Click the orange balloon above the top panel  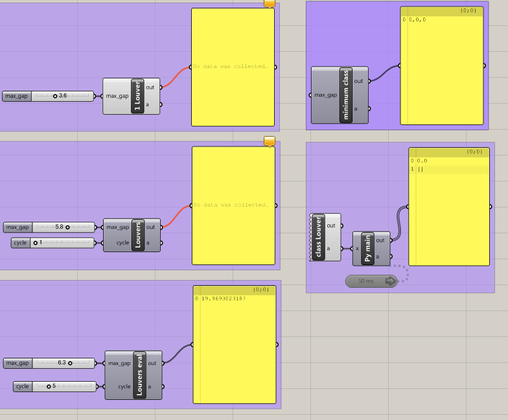tap(270, 3)
